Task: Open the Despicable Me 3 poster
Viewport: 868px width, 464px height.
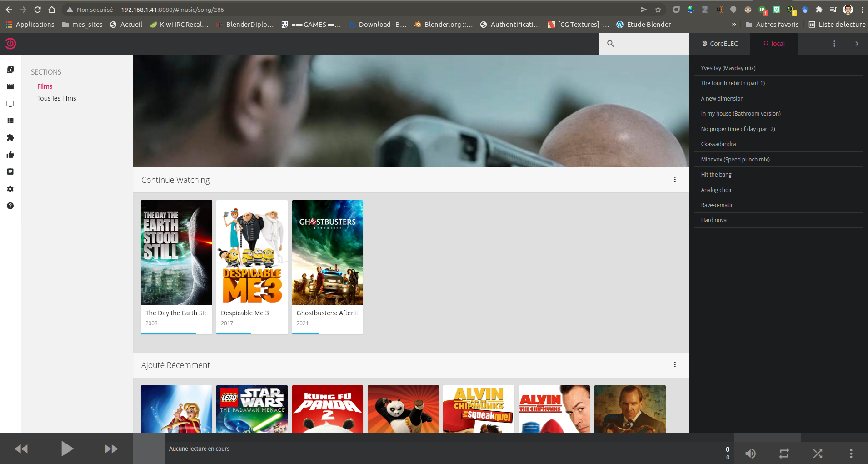Action: click(x=252, y=252)
